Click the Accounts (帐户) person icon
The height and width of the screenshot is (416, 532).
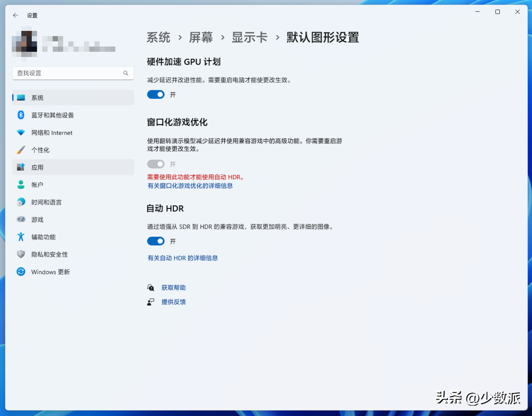point(21,185)
